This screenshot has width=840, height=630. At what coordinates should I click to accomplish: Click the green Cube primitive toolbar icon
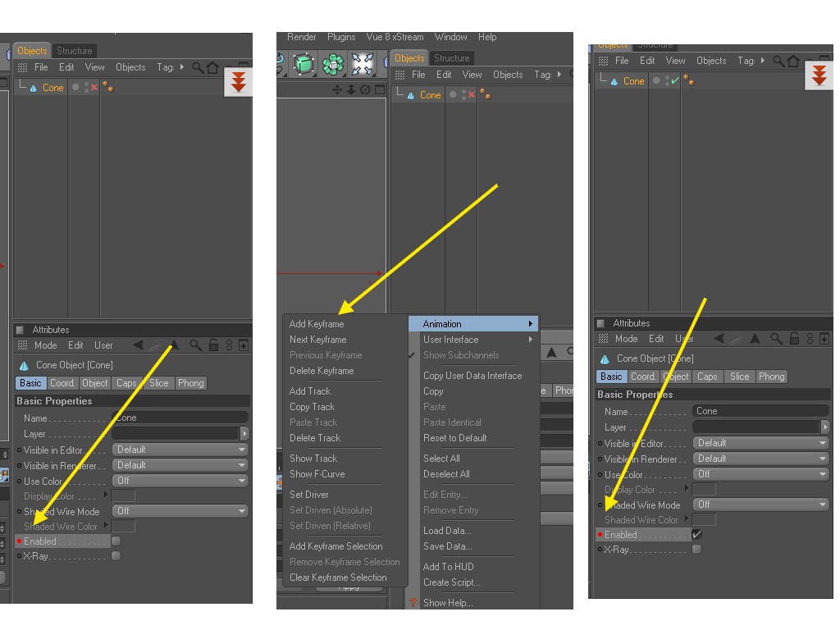(x=304, y=64)
